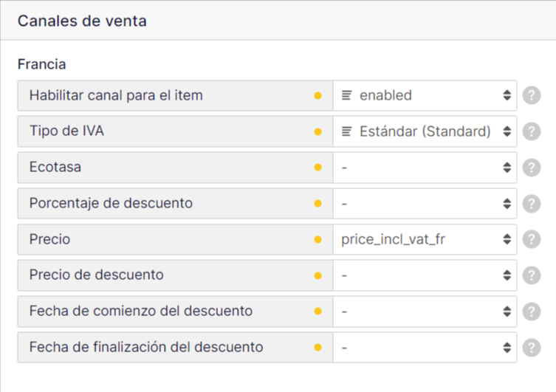
Task: Click help icon for Fecha de finalización del descuento
Action: pyautogui.click(x=531, y=347)
